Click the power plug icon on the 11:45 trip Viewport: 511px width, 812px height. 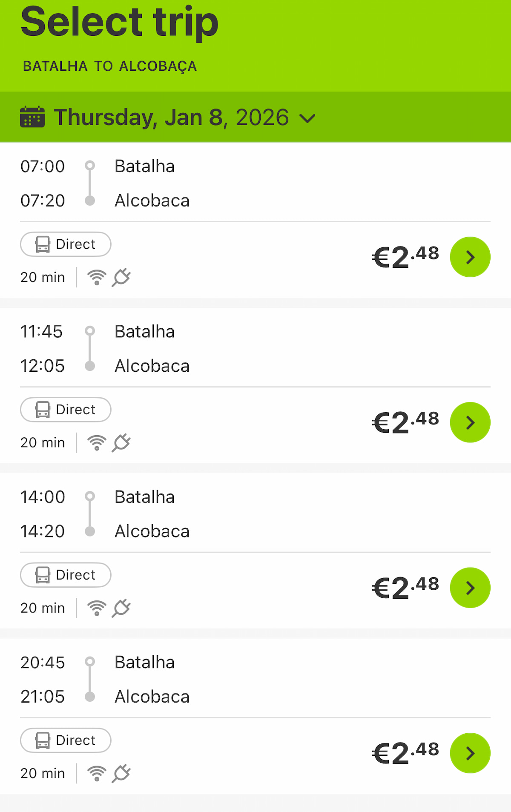pyautogui.click(x=121, y=443)
